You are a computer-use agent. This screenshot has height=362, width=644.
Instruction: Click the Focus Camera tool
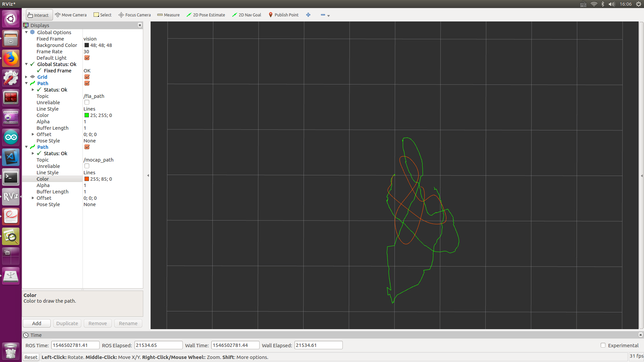[x=135, y=15]
